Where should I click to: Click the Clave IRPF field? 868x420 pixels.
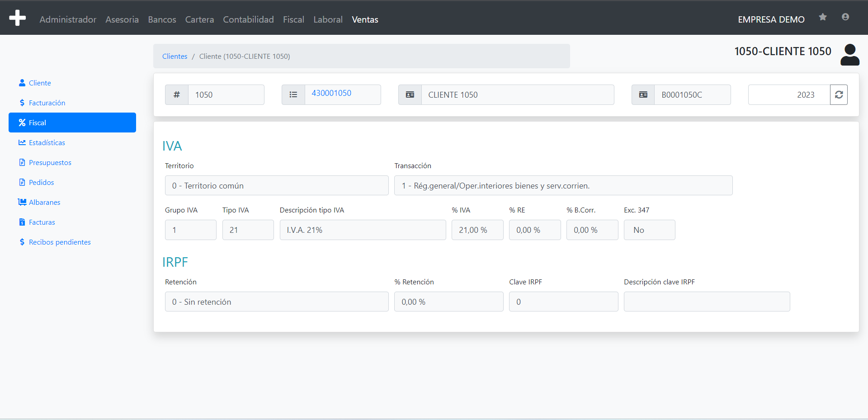coord(564,302)
